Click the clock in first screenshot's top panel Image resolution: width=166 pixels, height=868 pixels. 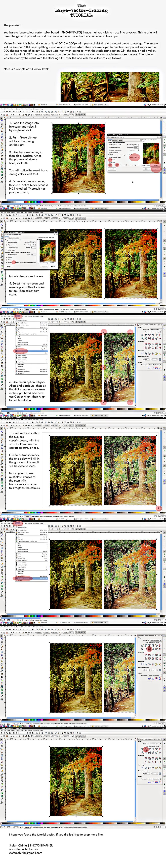158,104
